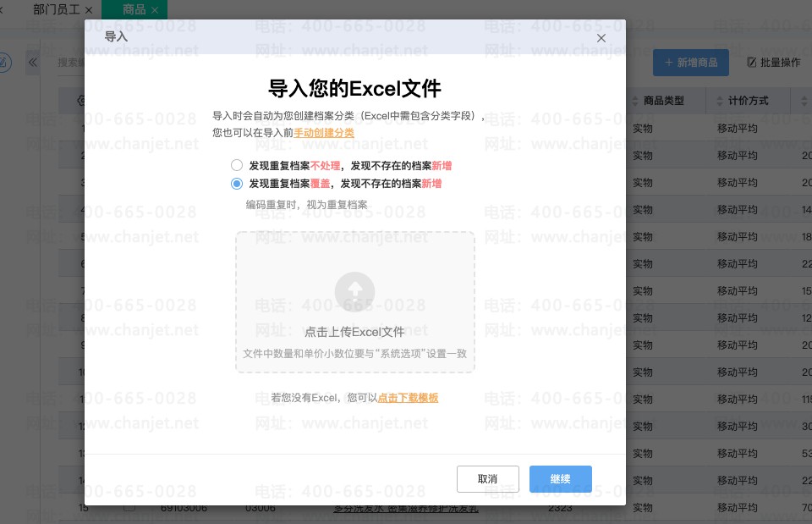The image size is (812, 524).
Task: Focus the 搜索 input field
Action: (71, 63)
